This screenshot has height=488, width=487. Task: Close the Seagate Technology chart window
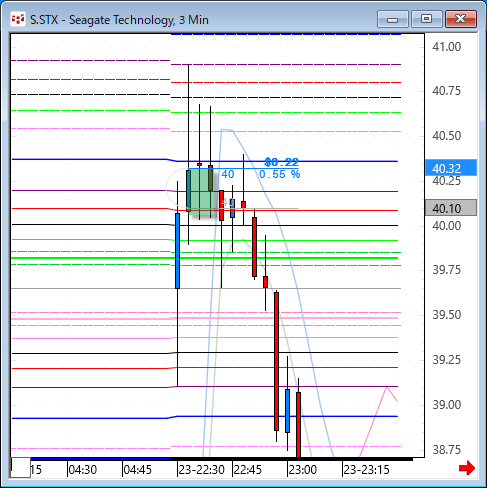pos(461,19)
